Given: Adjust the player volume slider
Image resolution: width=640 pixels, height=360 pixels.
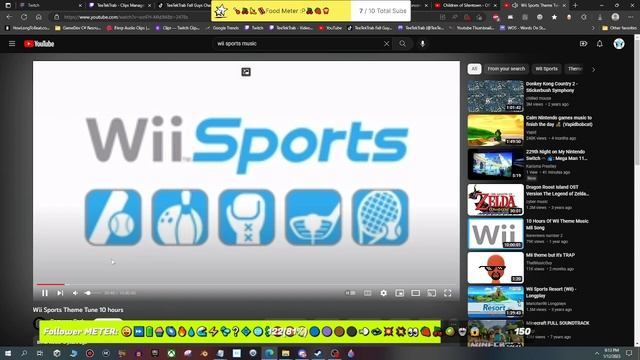Looking at the screenshot, I should pos(93,293).
